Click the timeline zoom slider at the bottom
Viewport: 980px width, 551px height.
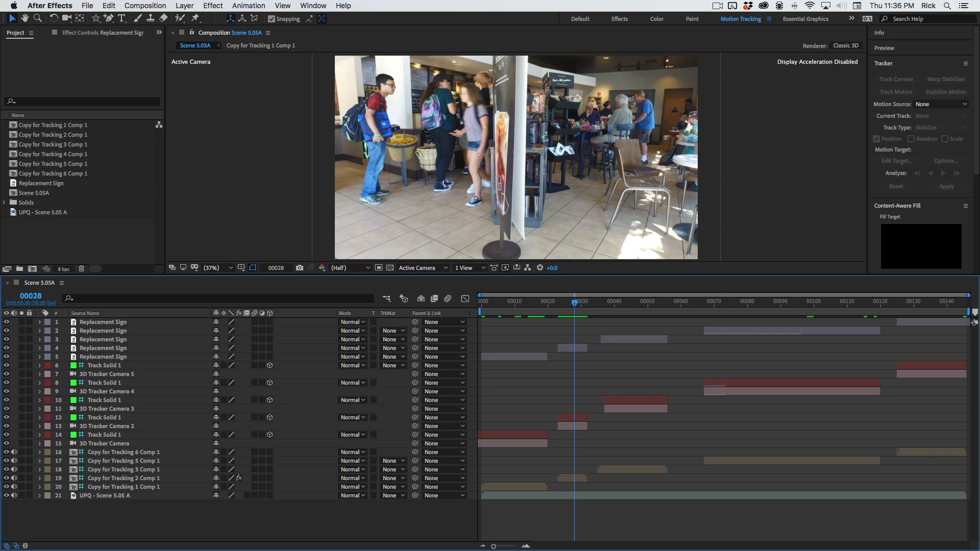pyautogui.click(x=494, y=546)
